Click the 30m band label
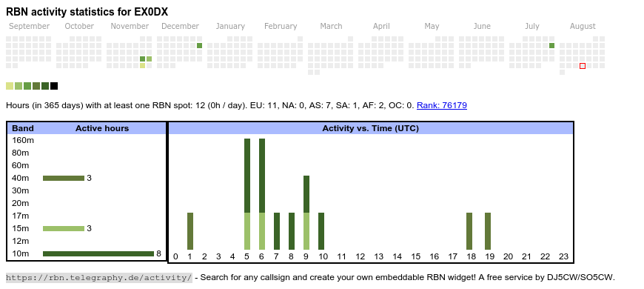This screenshot has width=644, height=289. click(x=21, y=190)
